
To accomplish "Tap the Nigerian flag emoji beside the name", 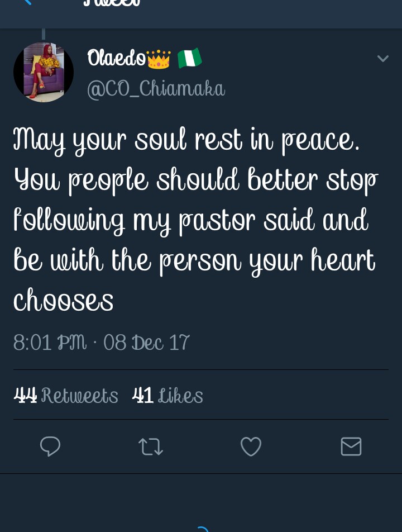I will 189,58.
